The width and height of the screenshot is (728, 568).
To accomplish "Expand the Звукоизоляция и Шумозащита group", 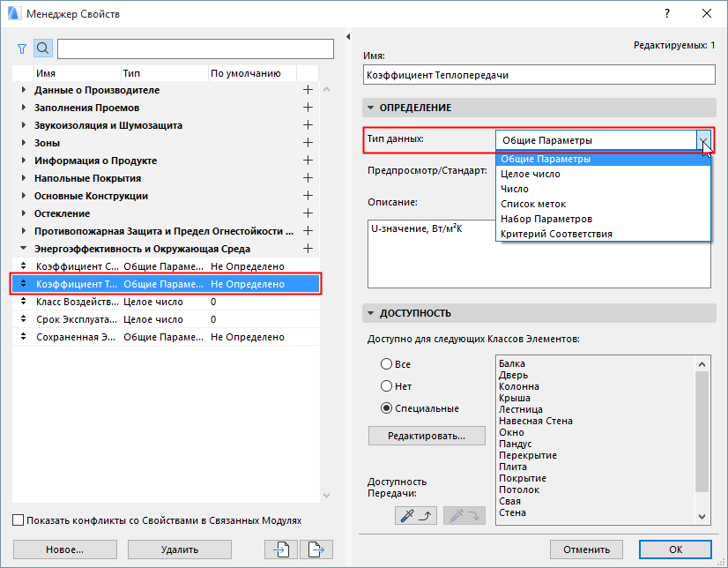I will [23, 125].
